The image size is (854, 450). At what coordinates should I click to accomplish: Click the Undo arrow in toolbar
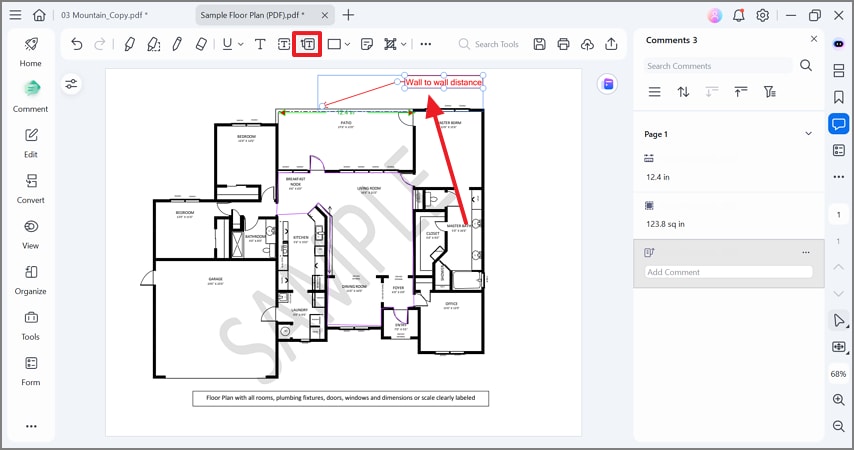click(77, 44)
